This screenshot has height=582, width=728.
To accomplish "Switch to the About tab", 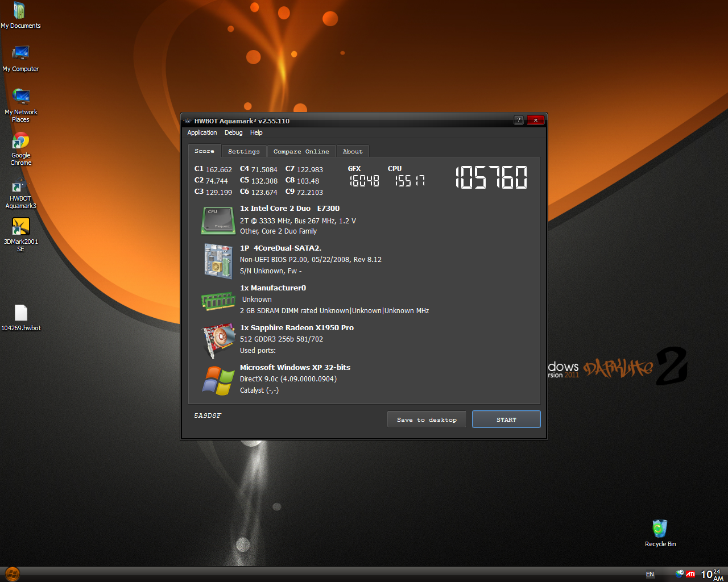I will [353, 152].
